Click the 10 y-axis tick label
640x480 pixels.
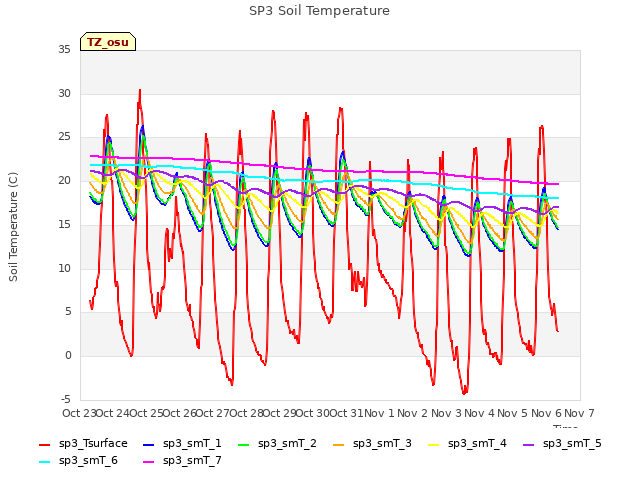click(64, 269)
